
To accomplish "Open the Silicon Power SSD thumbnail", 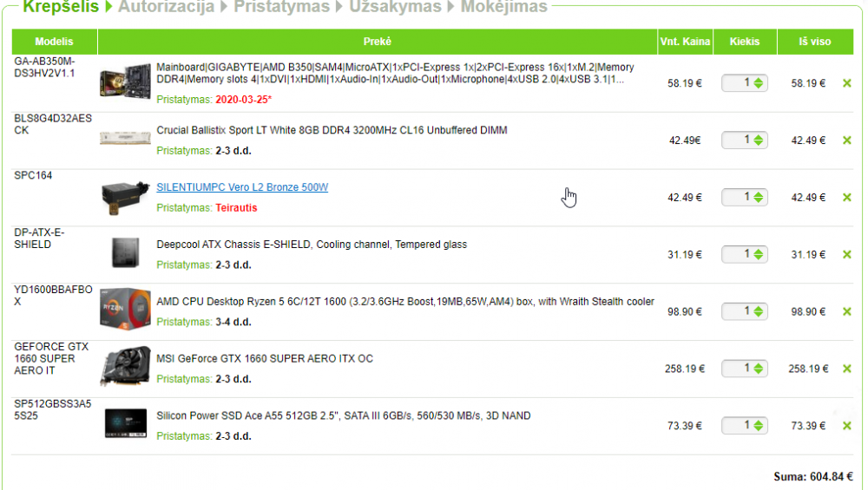I will [x=126, y=423].
